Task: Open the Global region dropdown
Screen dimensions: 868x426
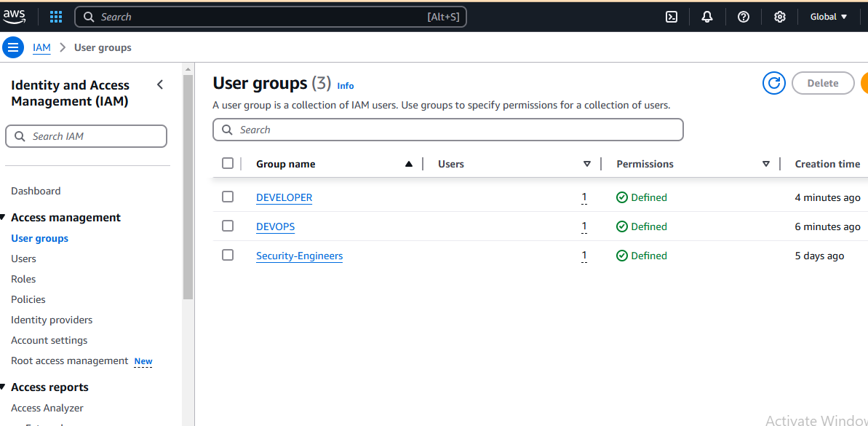Action: point(829,17)
